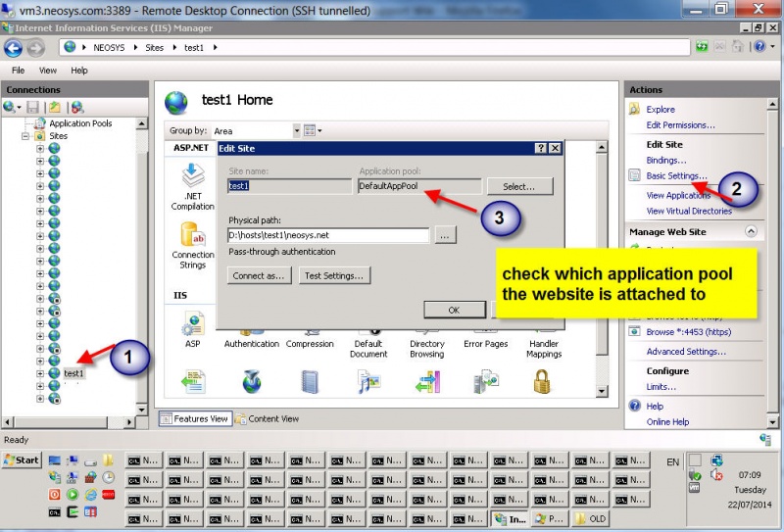Screen dimensions: 784x532
Task: Click the Explore folder icon in Actions
Action: pyautogui.click(x=634, y=109)
